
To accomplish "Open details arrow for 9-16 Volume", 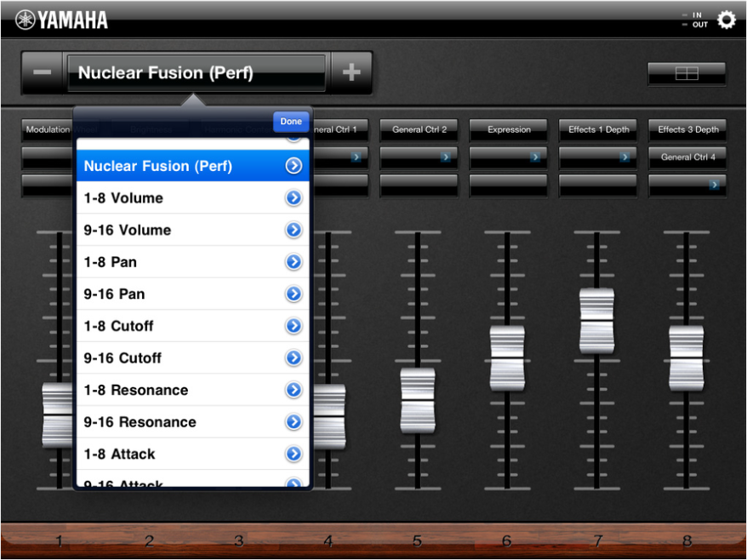I will pos(294,230).
